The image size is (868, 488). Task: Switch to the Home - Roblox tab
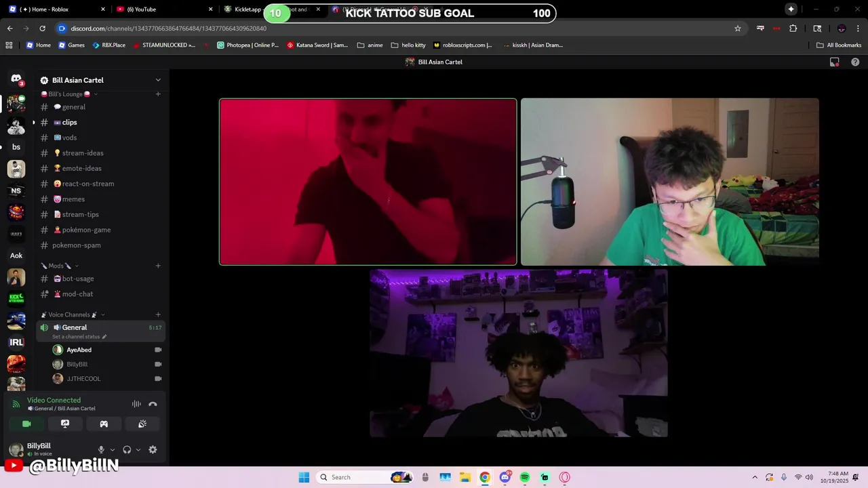[58, 9]
